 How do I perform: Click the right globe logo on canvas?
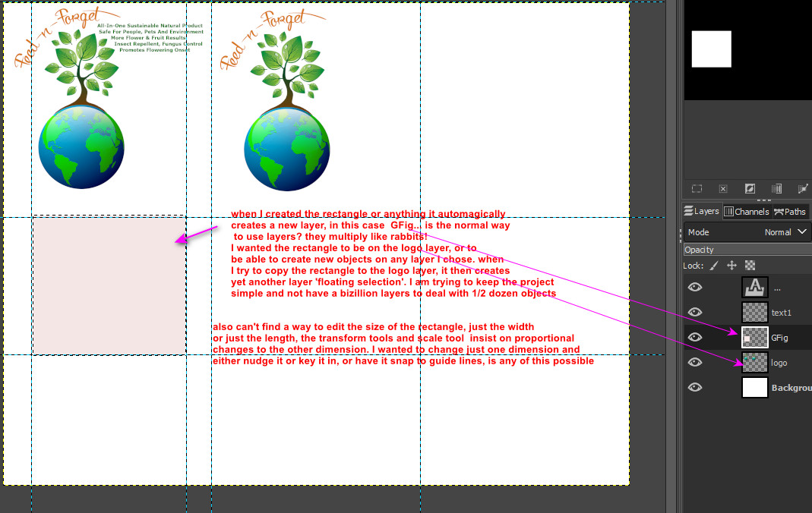click(x=287, y=149)
